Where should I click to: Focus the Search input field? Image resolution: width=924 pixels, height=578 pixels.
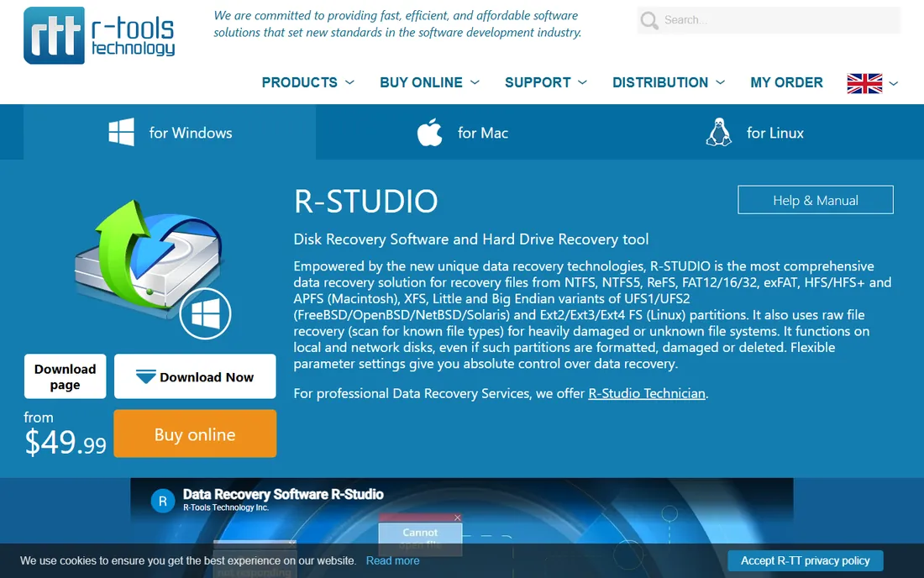[769, 20]
